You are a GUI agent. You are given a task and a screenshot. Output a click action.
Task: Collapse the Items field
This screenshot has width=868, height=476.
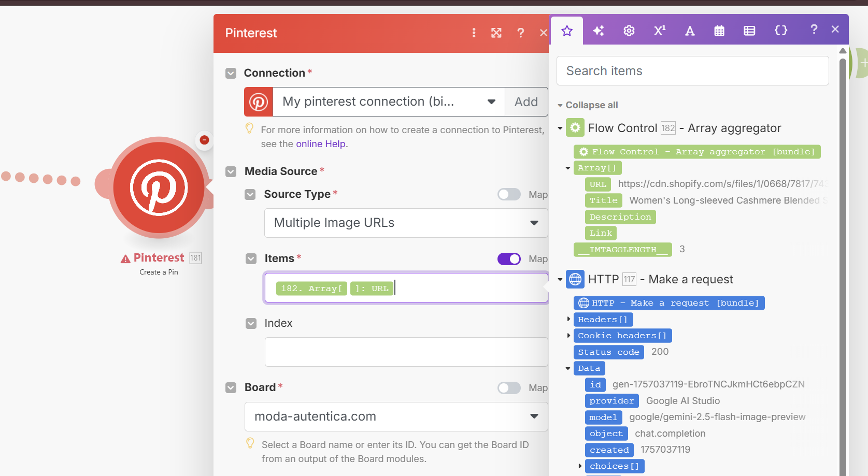tap(251, 258)
